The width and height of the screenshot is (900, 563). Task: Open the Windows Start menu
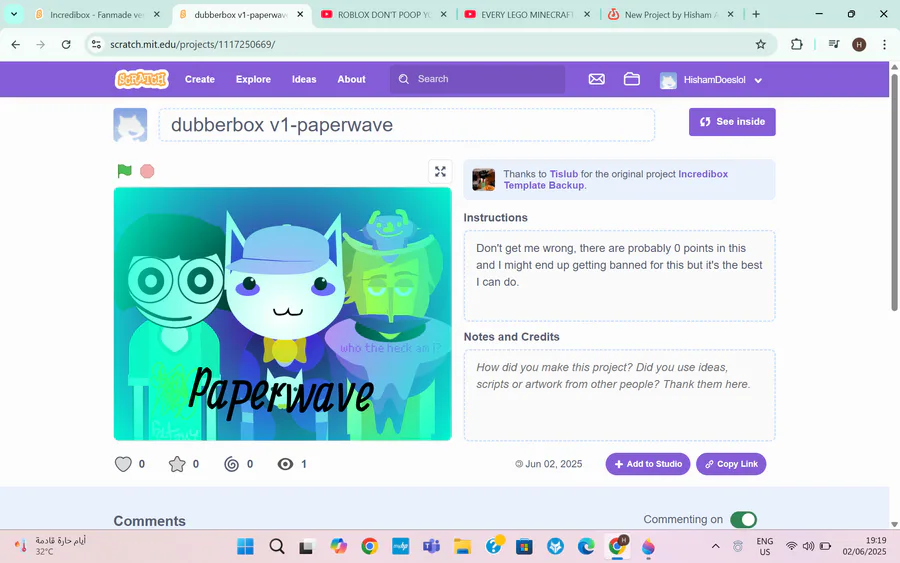click(x=245, y=546)
